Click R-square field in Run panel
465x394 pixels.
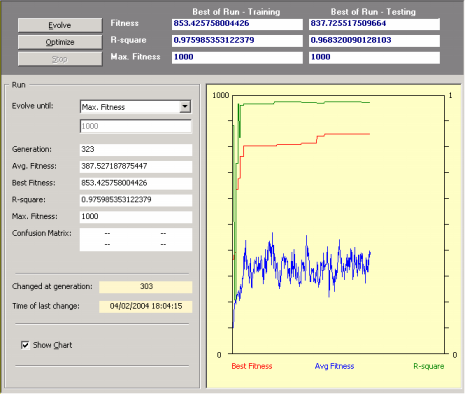[136, 200]
